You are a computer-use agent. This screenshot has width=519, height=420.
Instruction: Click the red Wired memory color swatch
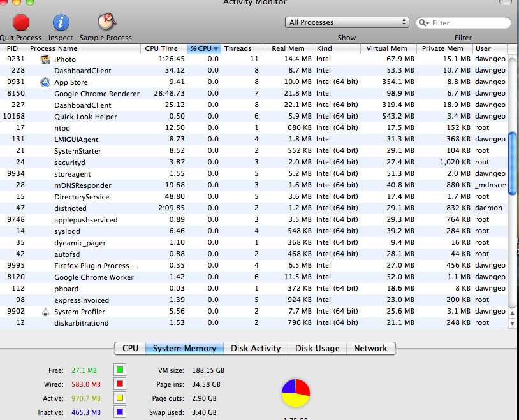coord(120,384)
